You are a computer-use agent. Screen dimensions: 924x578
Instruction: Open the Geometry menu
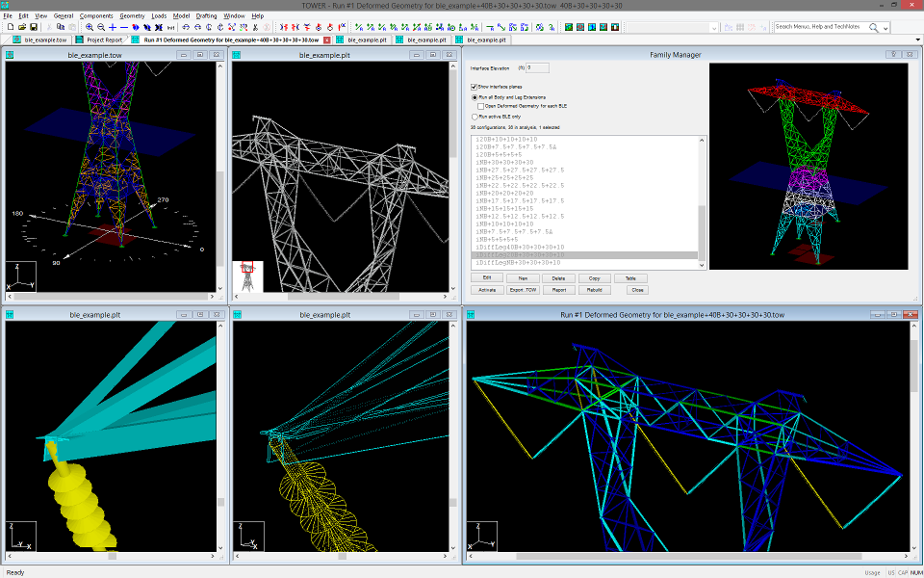pos(132,16)
